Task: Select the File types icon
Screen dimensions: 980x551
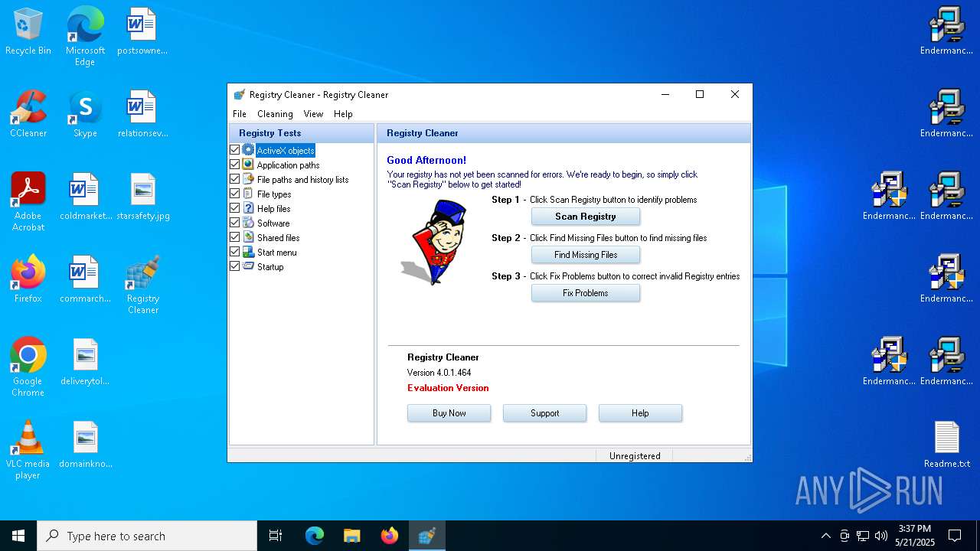Action: click(248, 194)
